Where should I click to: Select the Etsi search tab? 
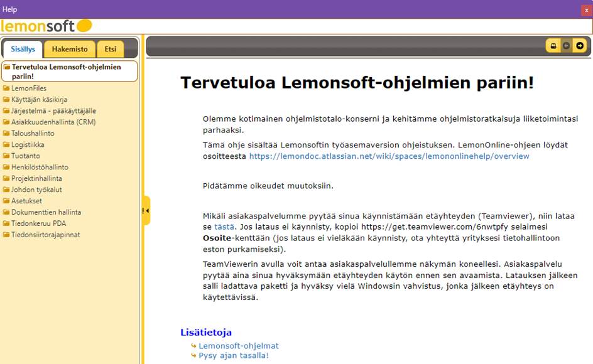[111, 49]
